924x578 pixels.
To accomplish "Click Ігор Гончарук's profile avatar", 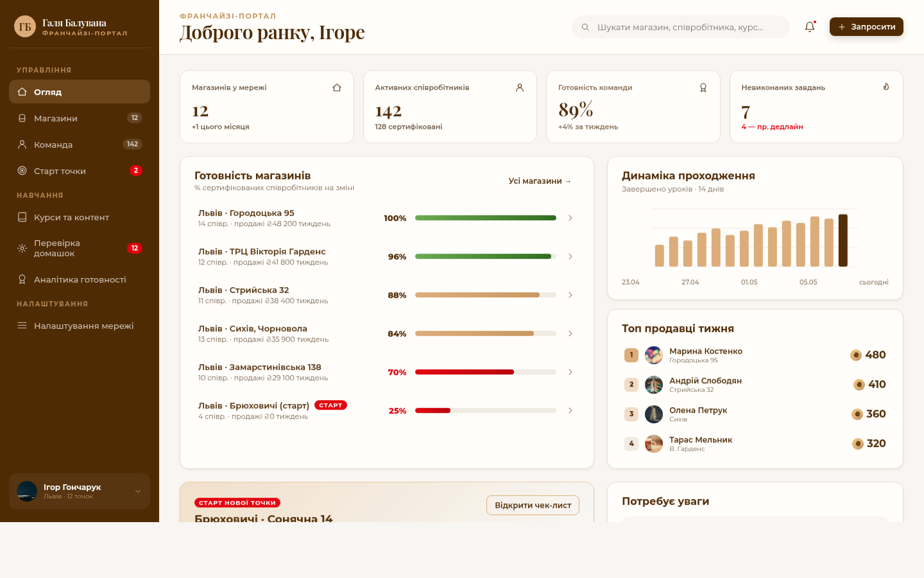I will pos(27,491).
